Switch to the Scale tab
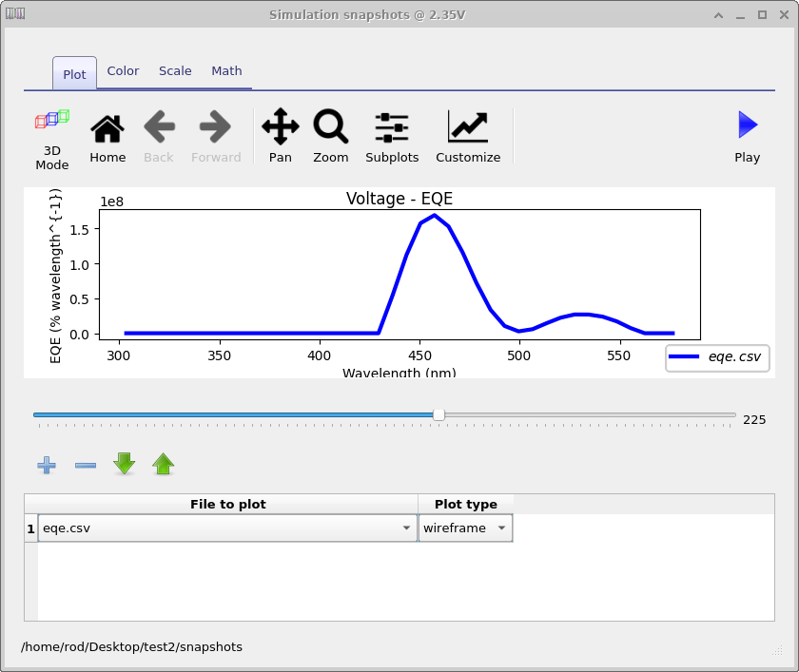 [x=175, y=71]
